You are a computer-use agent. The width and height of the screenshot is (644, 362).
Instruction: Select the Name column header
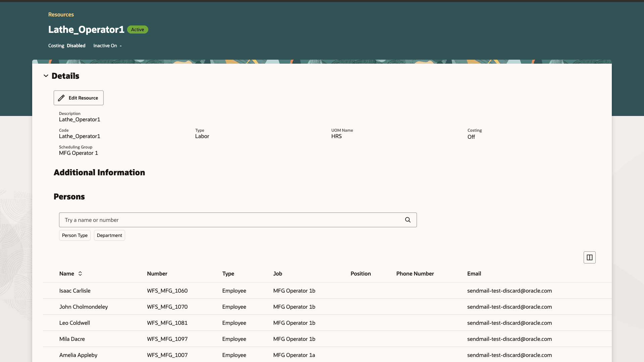point(67,274)
